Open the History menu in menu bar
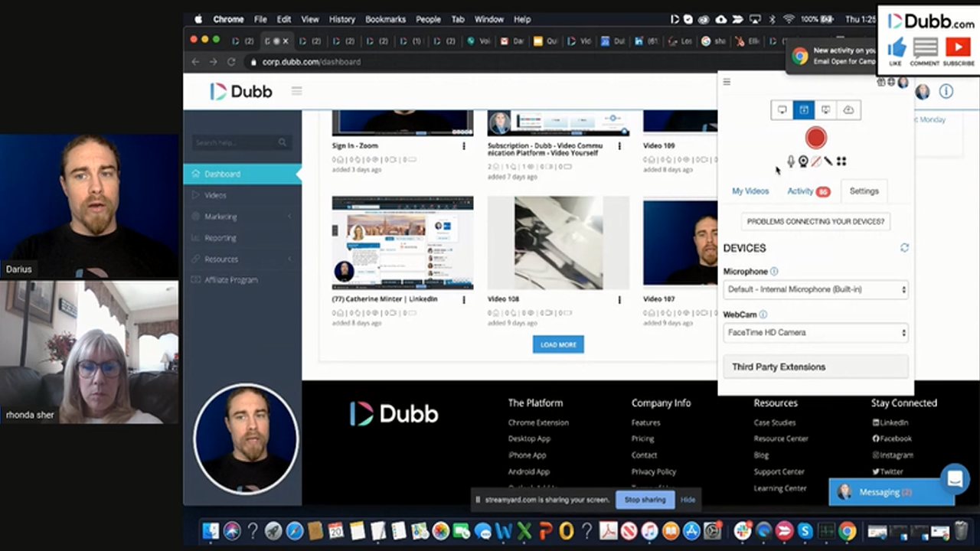 pyautogui.click(x=342, y=19)
